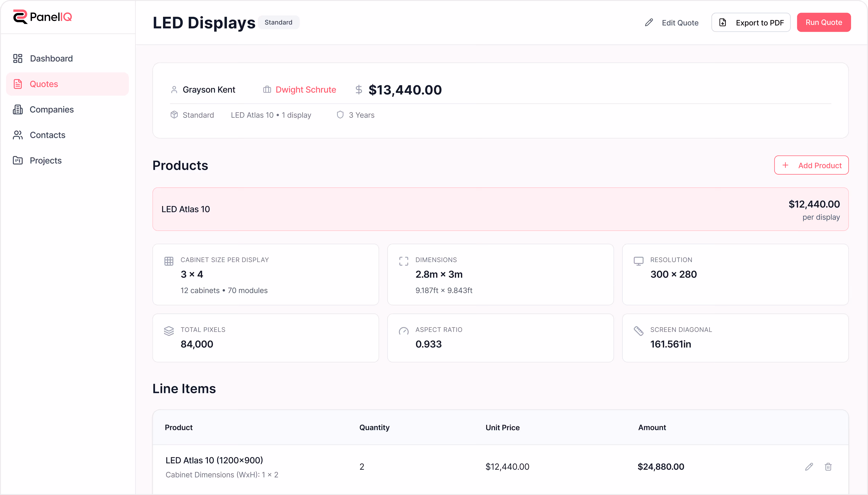Click the PanelIQ logo icon
The height and width of the screenshot is (495, 868).
click(x=20, y=17)
